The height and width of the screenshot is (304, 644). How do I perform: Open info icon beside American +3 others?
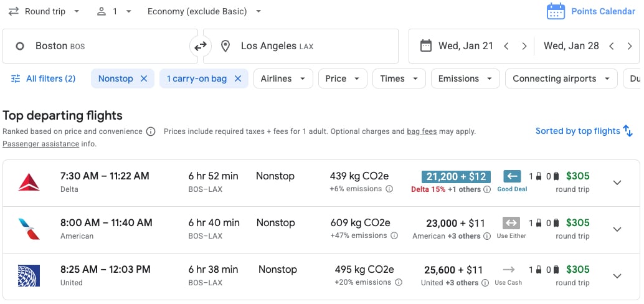point(486,236)
